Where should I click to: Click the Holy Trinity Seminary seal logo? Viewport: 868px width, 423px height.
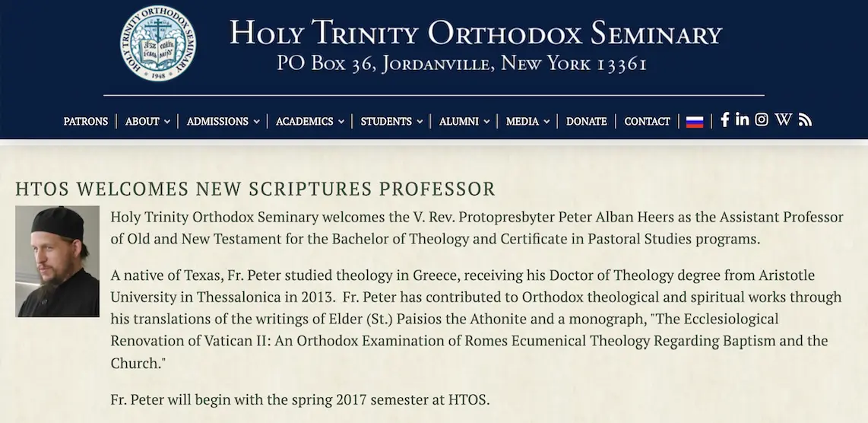pos(157,43)
